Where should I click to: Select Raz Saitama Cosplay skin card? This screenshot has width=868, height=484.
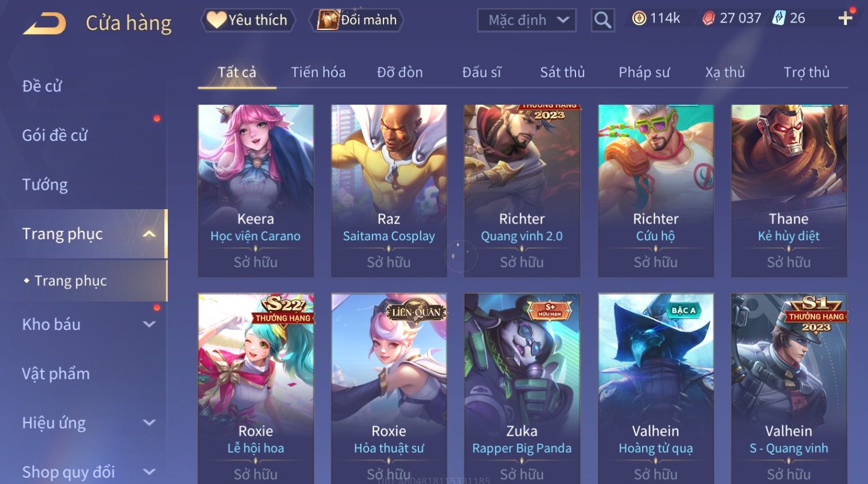[389, 191]
